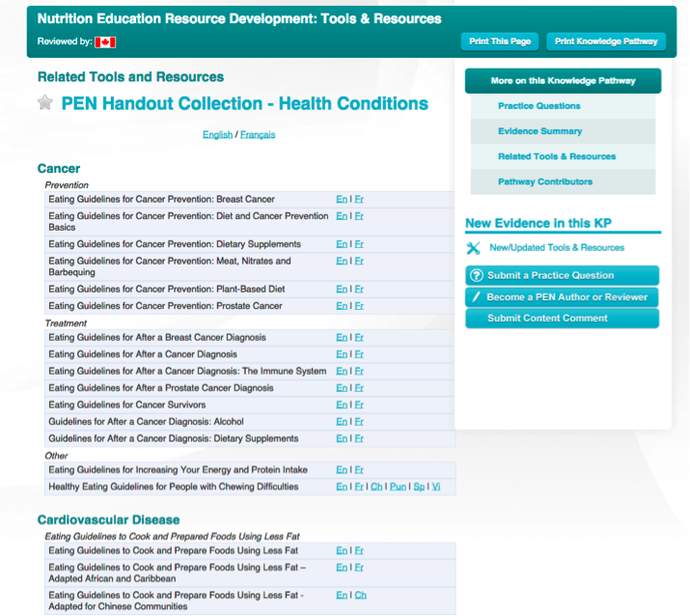
Task: Open En link for The Immune System handout
Action: pos(342,371)
